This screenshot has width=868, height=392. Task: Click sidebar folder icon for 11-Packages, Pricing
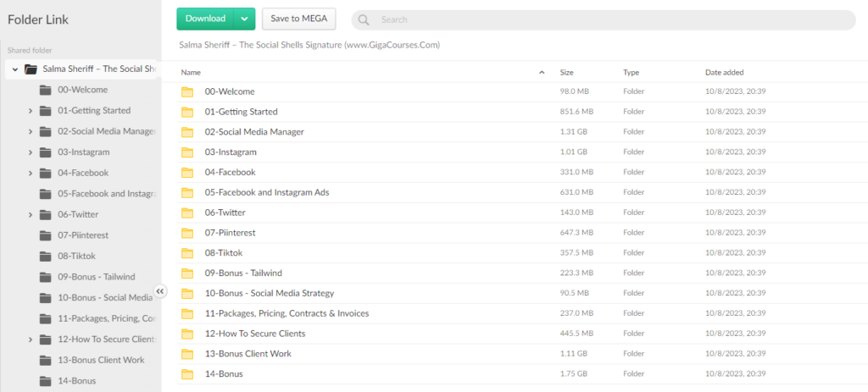pyautogui.click(x=46, y=319)
